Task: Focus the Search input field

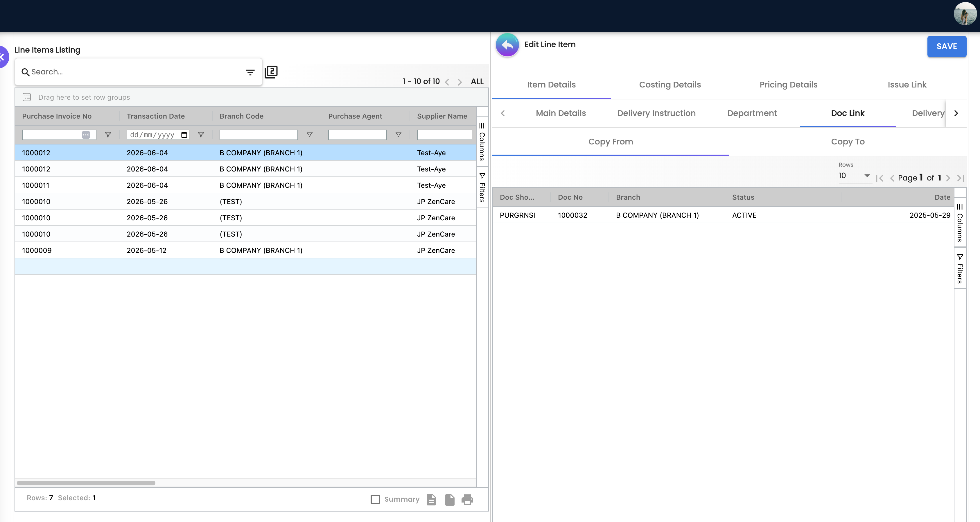Action: pyautogui.click(x=137, y=72)
